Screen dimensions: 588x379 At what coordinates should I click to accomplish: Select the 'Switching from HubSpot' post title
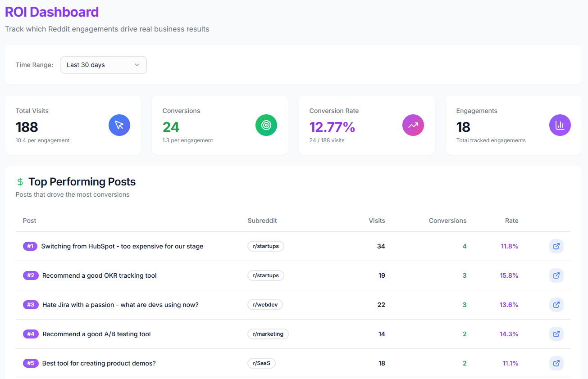click(x=122, y=246)
